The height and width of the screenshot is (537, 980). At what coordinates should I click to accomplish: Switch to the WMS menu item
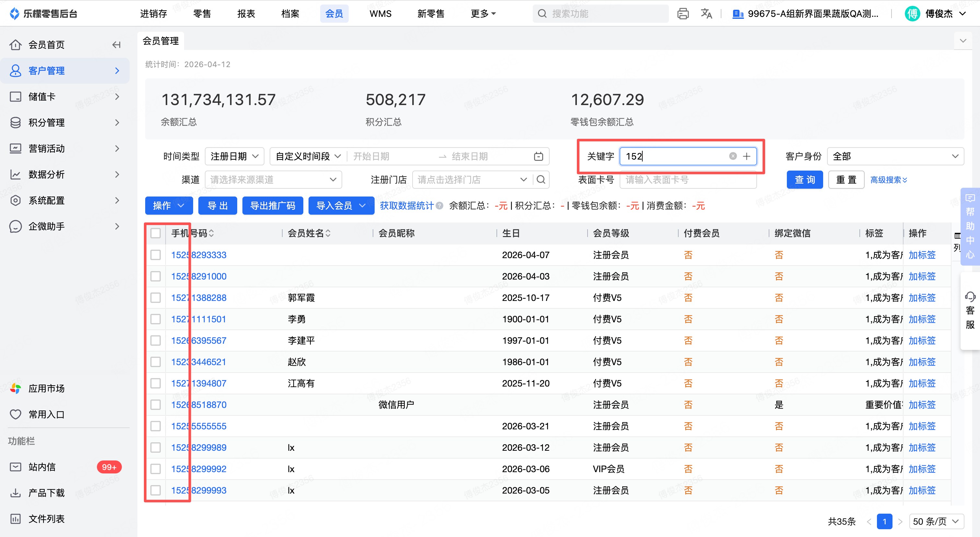(380, 14)
